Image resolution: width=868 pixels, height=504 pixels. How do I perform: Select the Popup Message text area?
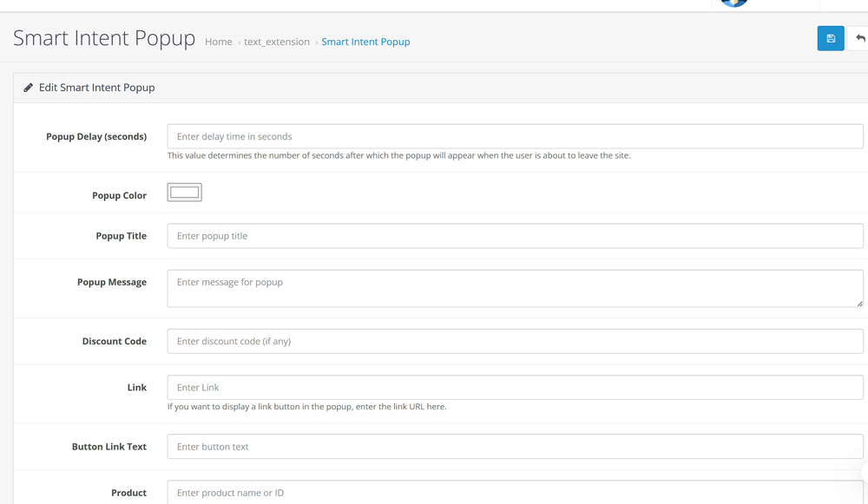coord(515,288)
